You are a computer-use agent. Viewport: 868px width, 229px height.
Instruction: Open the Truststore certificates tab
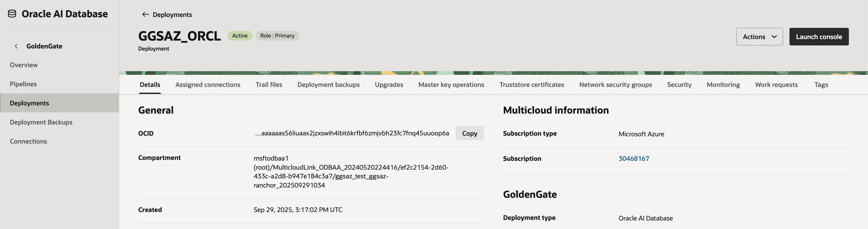point(531,85)
